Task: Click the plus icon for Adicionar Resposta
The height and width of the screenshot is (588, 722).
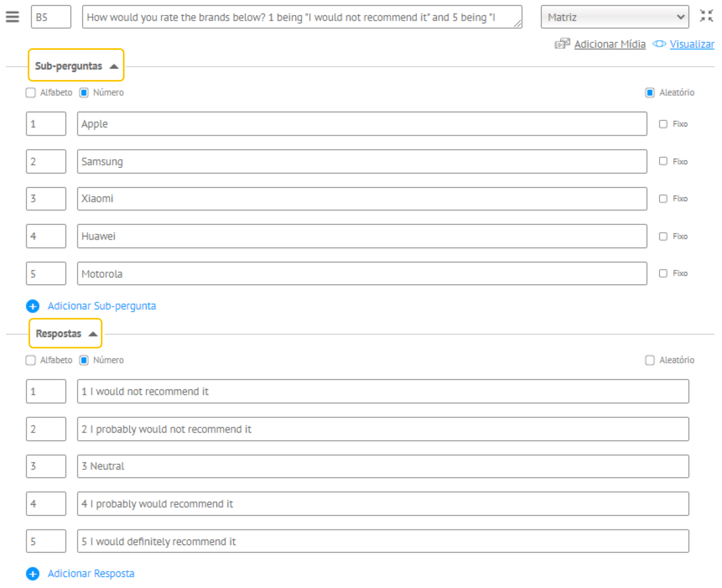Action: tap(33, 574)
